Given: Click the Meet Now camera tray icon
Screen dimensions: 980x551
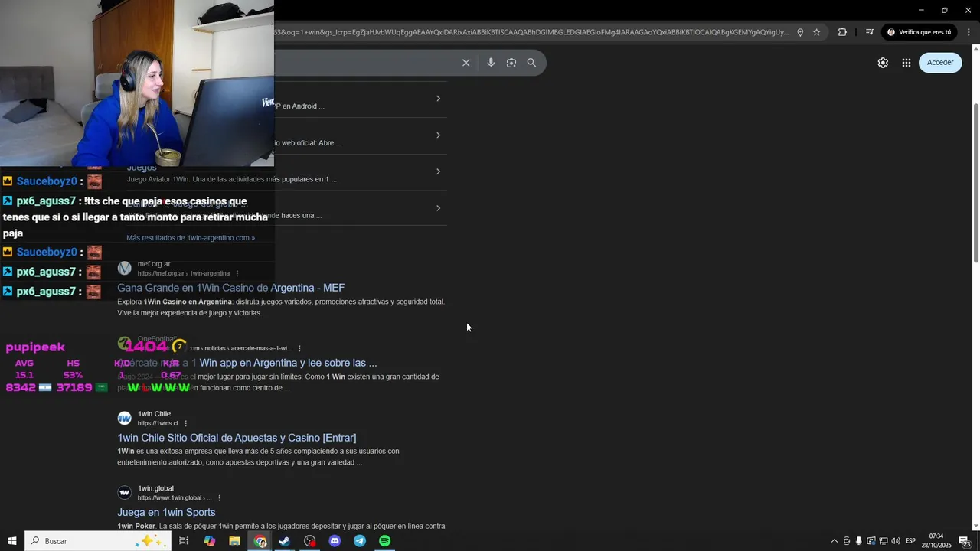Looking at the screenshot, I should pyautogui.click(x=847, y=541).
